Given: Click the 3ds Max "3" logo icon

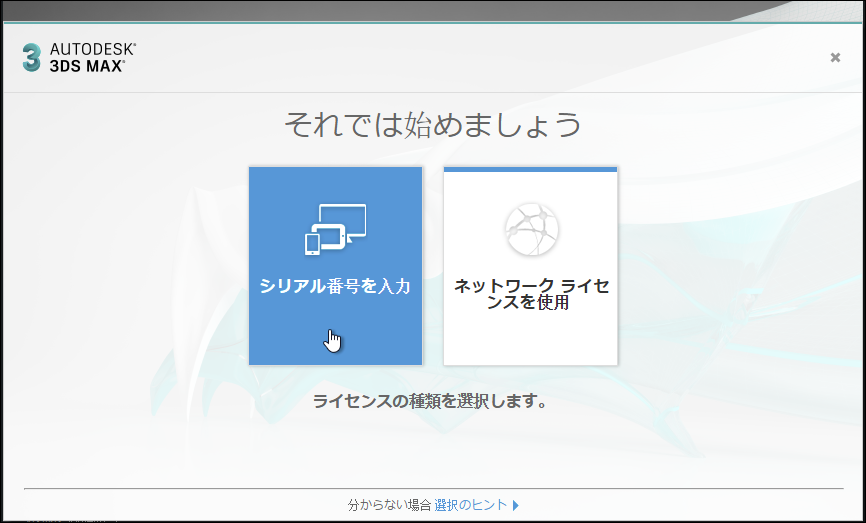Looking at the screenshot, I should [32, 57].
